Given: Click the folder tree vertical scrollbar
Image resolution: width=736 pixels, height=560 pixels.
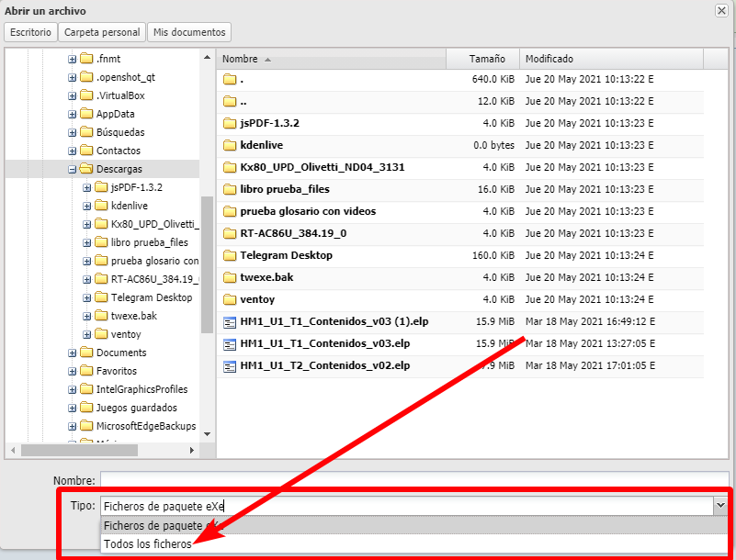Looking at the screenshot, I should (x=207, y=266).
